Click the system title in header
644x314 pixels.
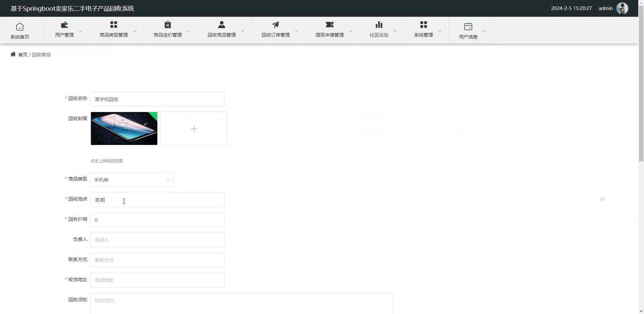[x=72, y=8]
